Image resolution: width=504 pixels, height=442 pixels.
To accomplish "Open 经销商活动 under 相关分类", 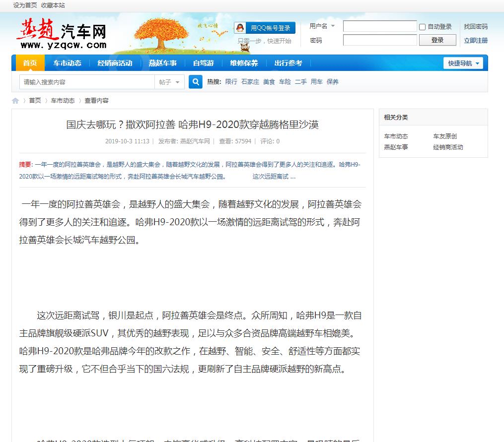I will pyautogui.click(x=448, y=147).
